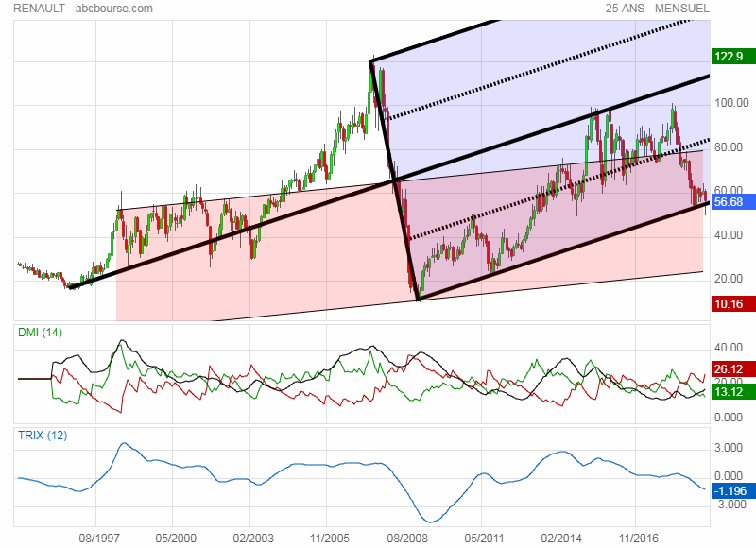Click the 08/1997 date label

click(x=99, y=538)
